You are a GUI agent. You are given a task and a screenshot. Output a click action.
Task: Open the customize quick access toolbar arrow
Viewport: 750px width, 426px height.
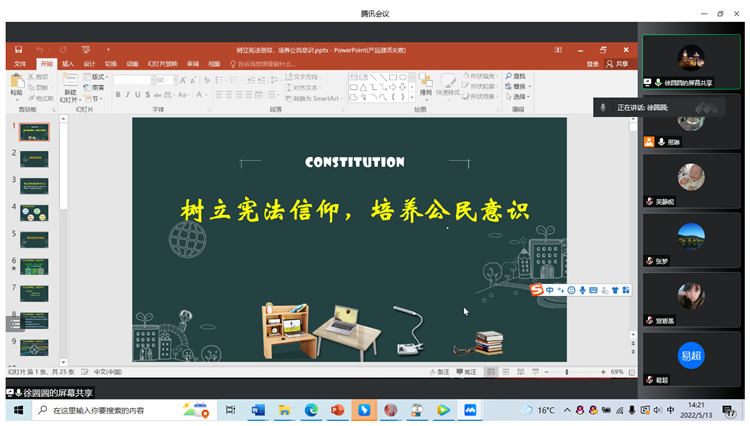(x=108, y=50)
